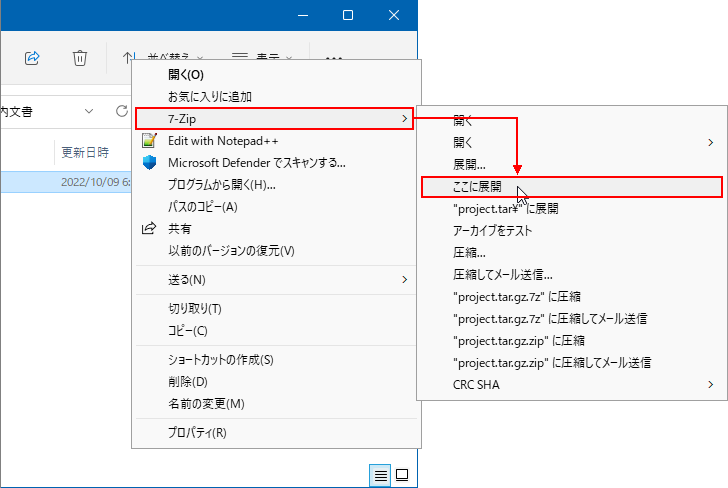Screen dimensions: 728x488
Task: Expand the address bar history dropdown
Action: 89,111
